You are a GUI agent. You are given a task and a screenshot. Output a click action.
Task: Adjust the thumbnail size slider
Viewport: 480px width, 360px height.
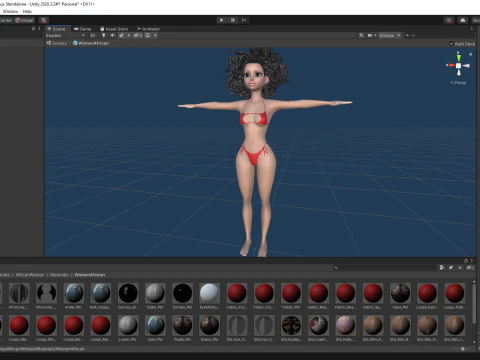(463, 349)
